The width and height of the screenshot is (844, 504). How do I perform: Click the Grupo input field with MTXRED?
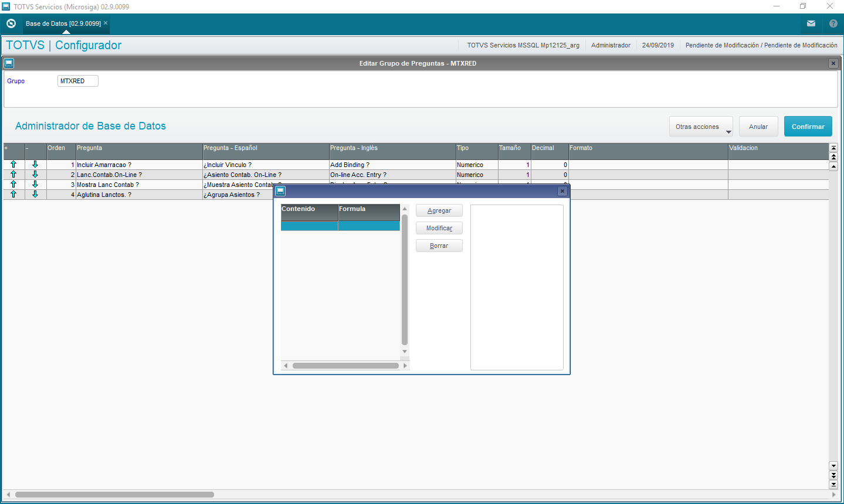(x=78, y=81)
